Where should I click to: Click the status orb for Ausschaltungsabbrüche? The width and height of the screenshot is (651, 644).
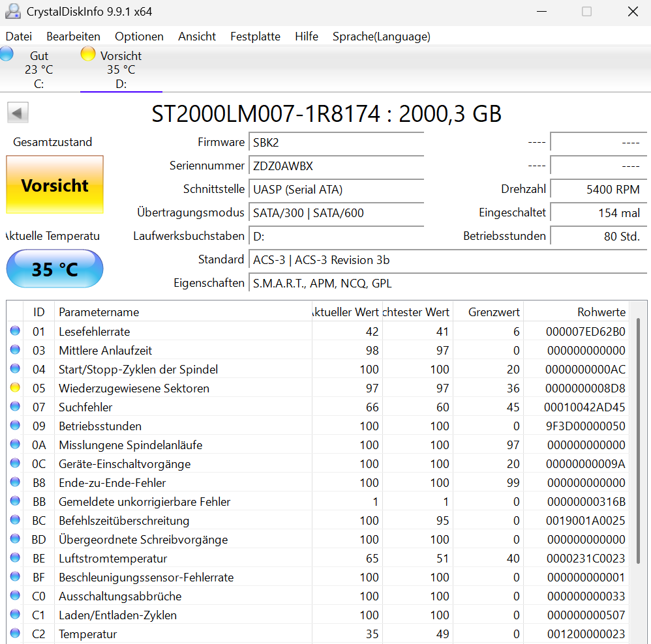pos(15,595)
